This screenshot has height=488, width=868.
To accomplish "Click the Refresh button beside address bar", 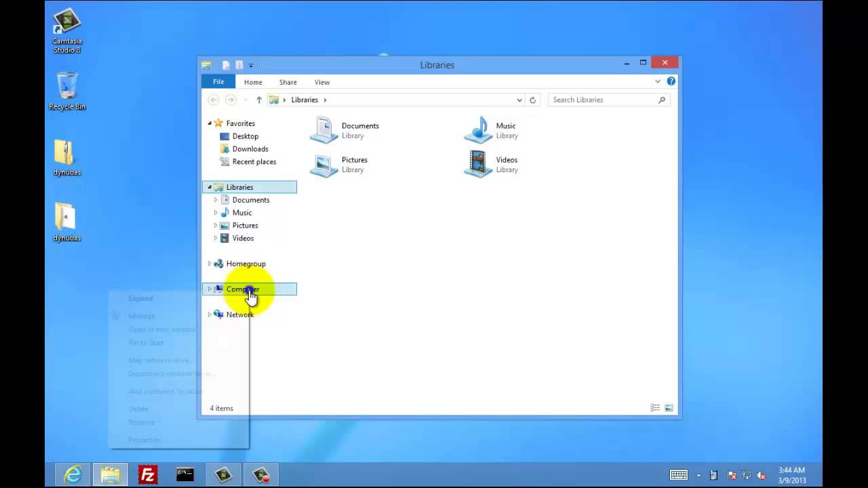I will click(x=533, y=100).
